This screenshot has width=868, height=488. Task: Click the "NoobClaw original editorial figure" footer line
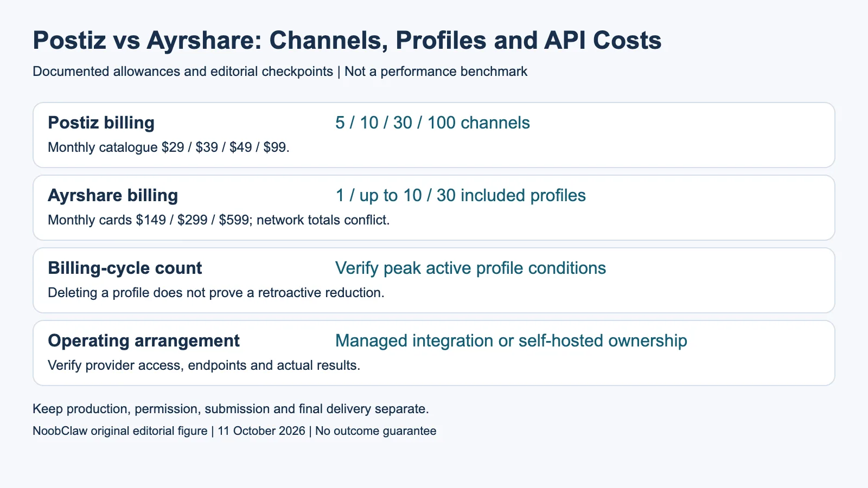point(234,431)
